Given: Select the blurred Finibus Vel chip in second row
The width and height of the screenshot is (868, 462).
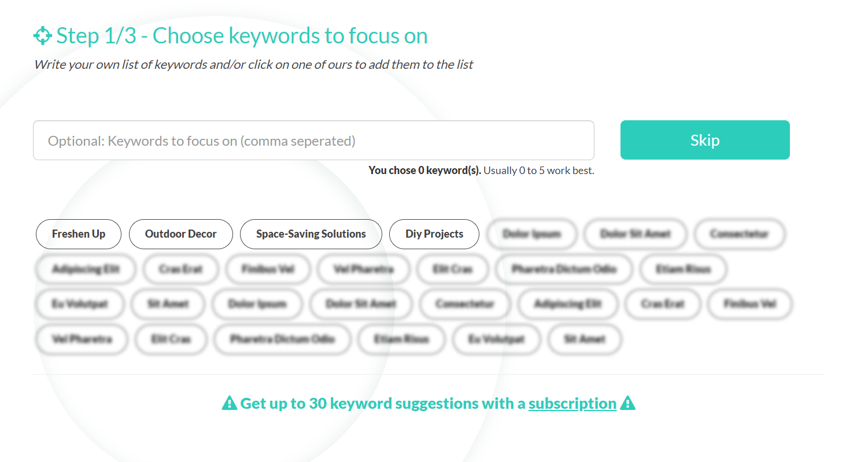Looking at the screenshot, I should tap(268, 269).
